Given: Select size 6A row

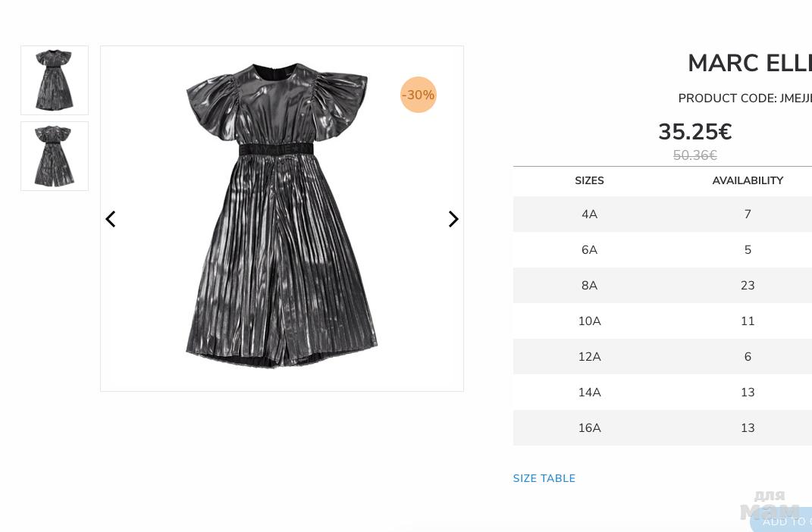Looking at the screenshot, I should coord(589,250).
